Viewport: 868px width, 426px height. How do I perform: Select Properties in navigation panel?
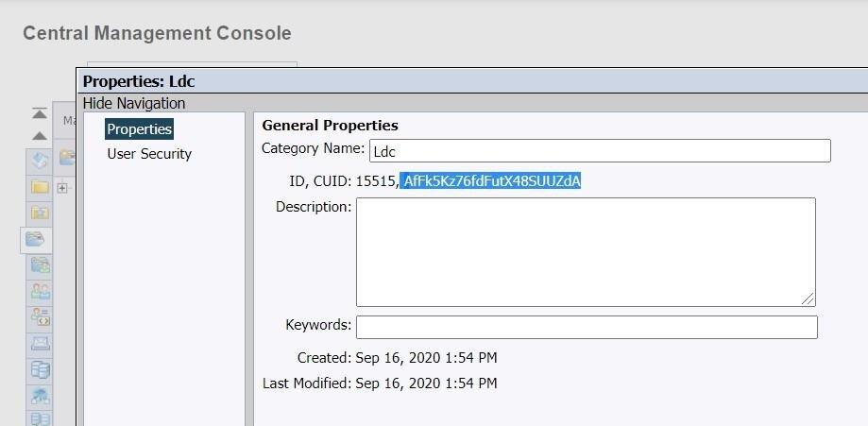tap(139, 128)
